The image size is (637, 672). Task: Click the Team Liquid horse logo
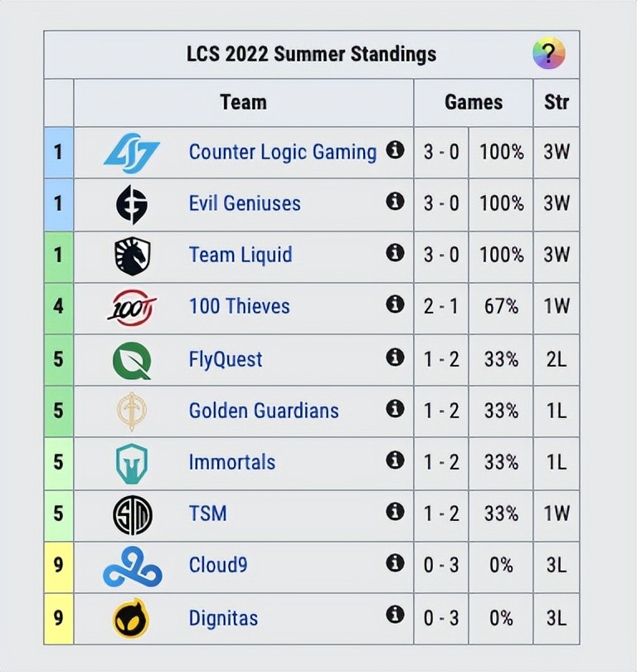(x=132, y=256)
